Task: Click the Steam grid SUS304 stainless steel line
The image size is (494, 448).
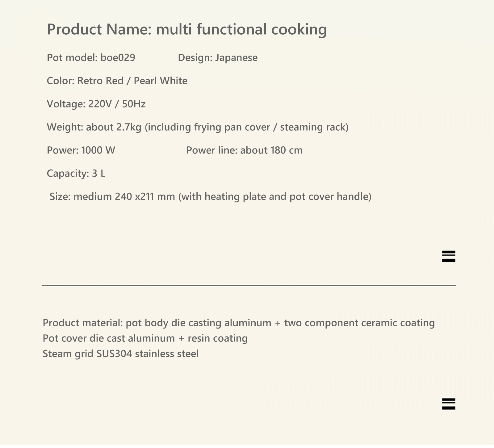Action: tap(121, 354)
